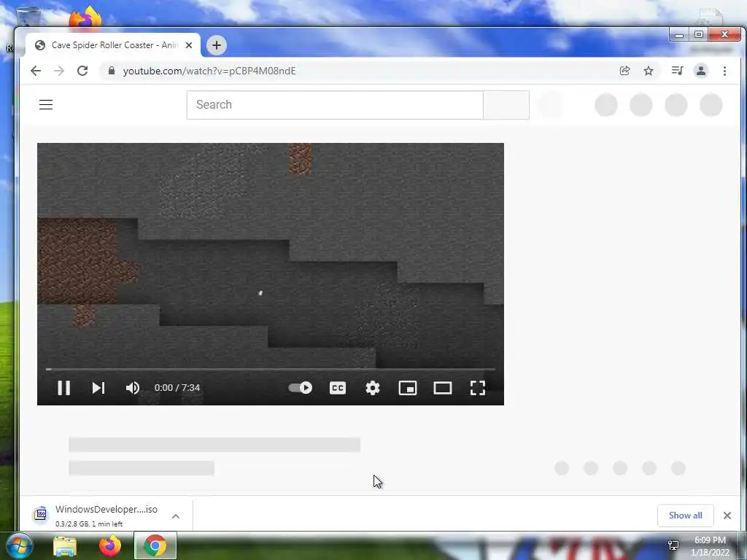This screenshot has width=747, height=560.
Task: Enter fullscreen mode
Action: tap(477, 388)
